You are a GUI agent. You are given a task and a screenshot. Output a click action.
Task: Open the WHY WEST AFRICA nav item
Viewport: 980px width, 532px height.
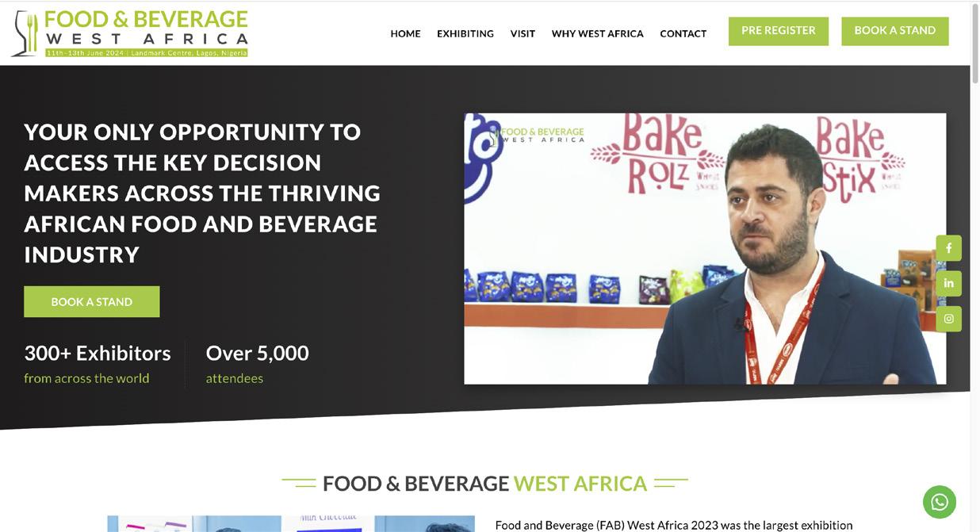[x=597, y=33]
